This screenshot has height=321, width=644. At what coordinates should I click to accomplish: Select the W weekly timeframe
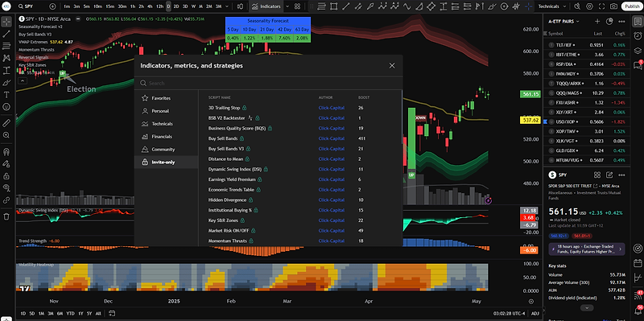pos(194,6)
